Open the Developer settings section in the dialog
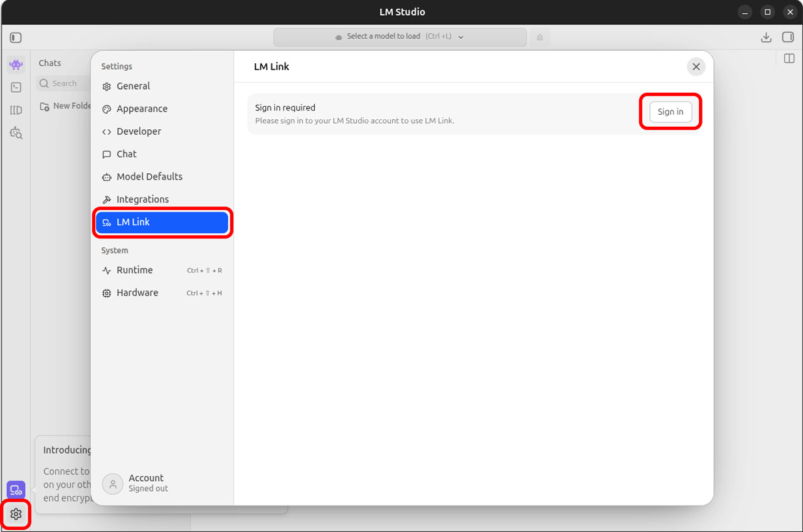The image size is (803, 532). [x=162, y=131]
